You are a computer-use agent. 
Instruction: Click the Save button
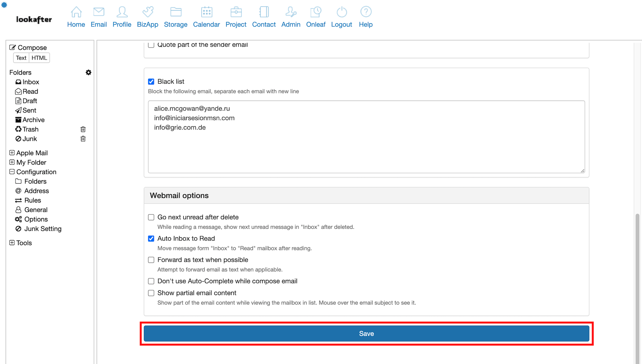coord(366,334)
